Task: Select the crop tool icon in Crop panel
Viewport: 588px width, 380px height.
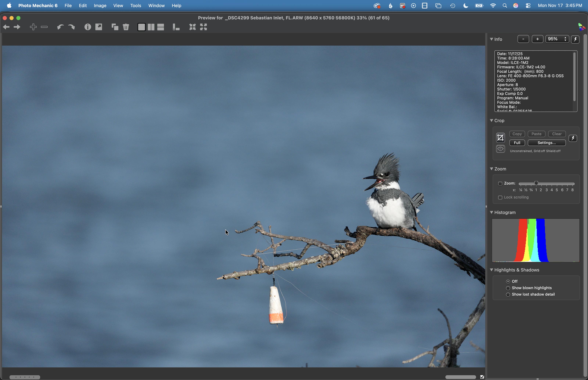Action: 500,138
